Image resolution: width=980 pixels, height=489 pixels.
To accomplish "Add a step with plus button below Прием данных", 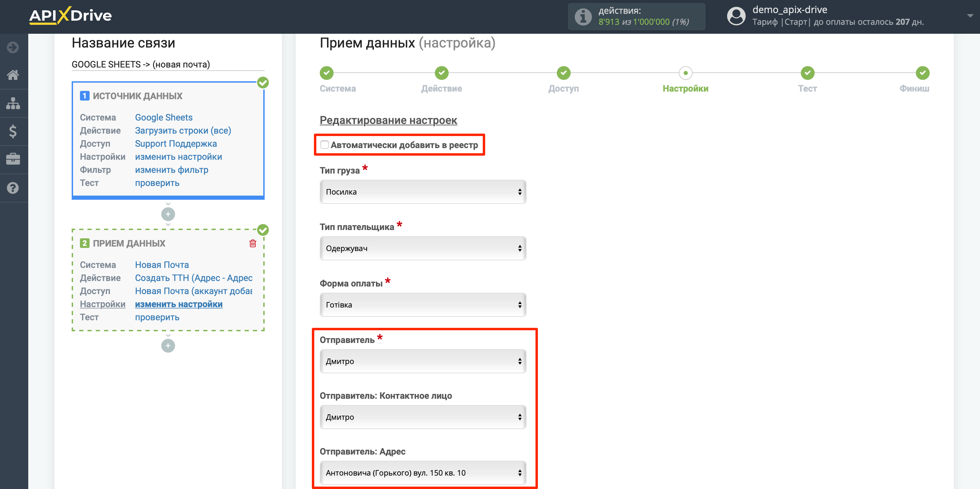I will point(168,346).
